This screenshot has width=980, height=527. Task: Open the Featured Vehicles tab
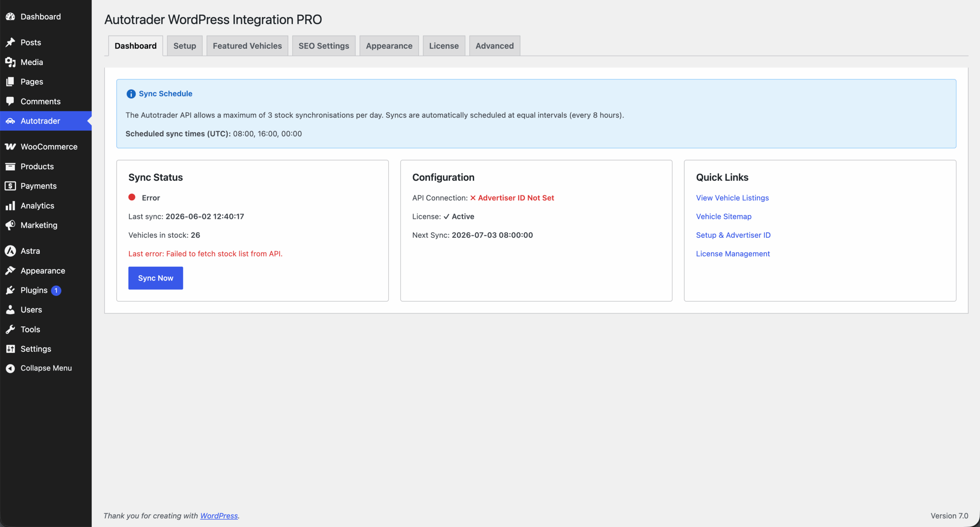(247, 46)
